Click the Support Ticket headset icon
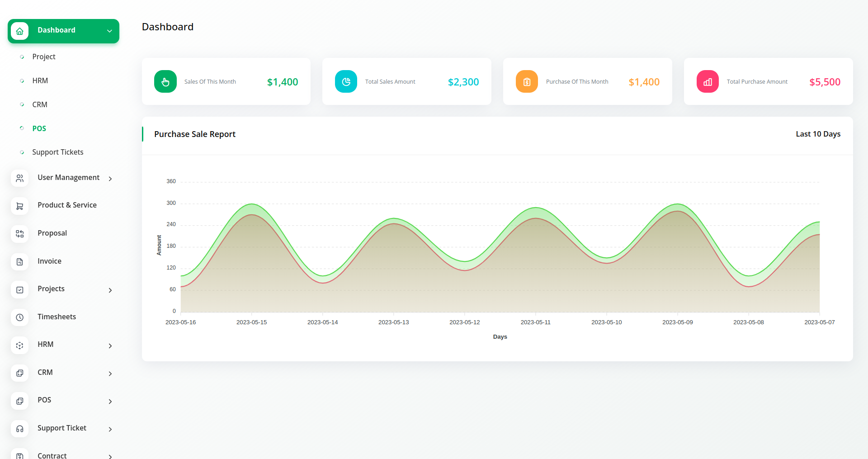 click(19, 429)
